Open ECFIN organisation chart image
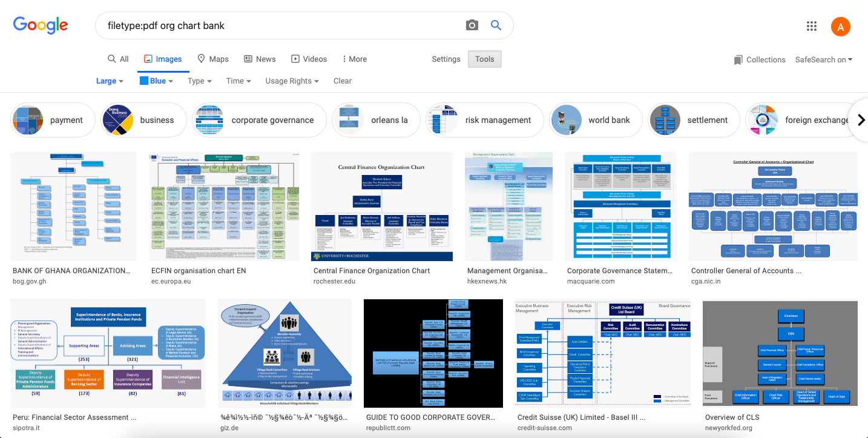The height and width of the screenshot is (438, 868). [x=224, y=207]
